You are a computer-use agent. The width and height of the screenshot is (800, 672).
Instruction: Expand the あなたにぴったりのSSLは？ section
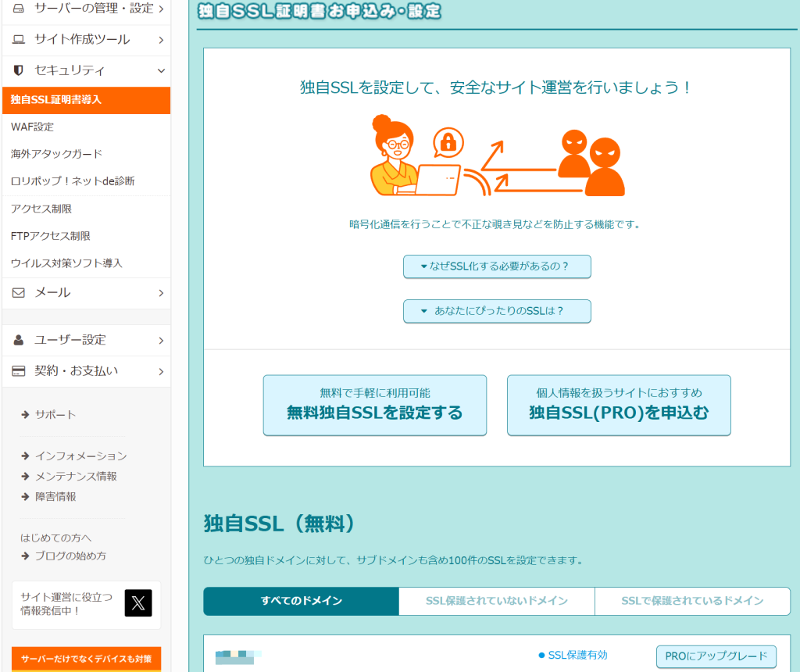click(497, 311)
